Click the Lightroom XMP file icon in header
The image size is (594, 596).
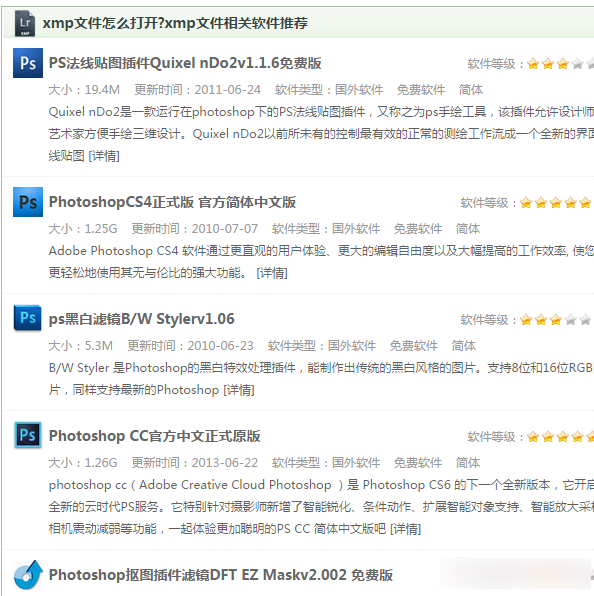25,24
